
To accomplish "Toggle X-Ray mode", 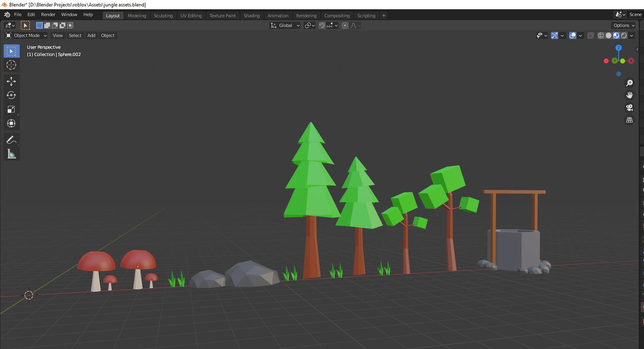I will point(590,35).
